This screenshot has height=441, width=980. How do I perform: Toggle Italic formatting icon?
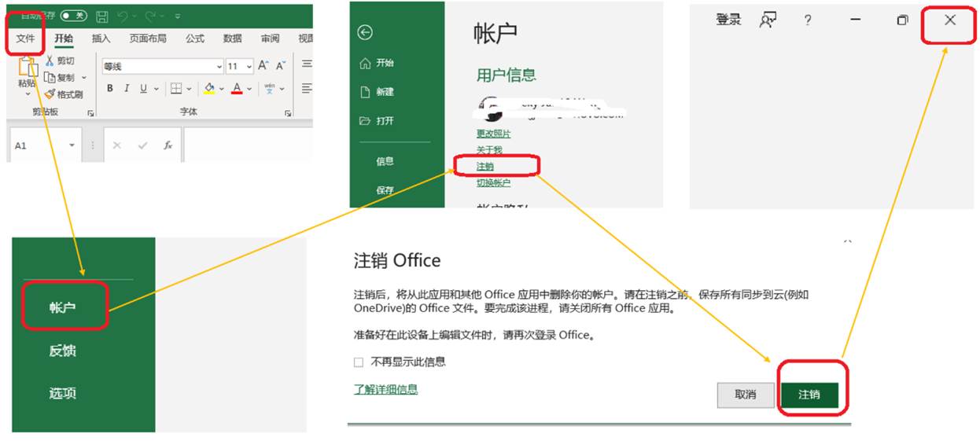pos(127,89)
